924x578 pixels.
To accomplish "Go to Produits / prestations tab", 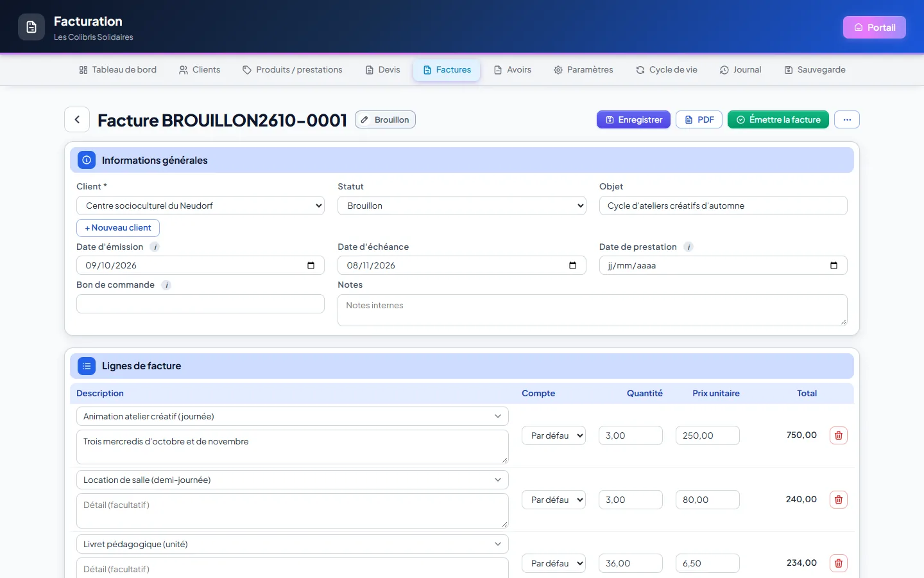I will (x=293, y=70).
